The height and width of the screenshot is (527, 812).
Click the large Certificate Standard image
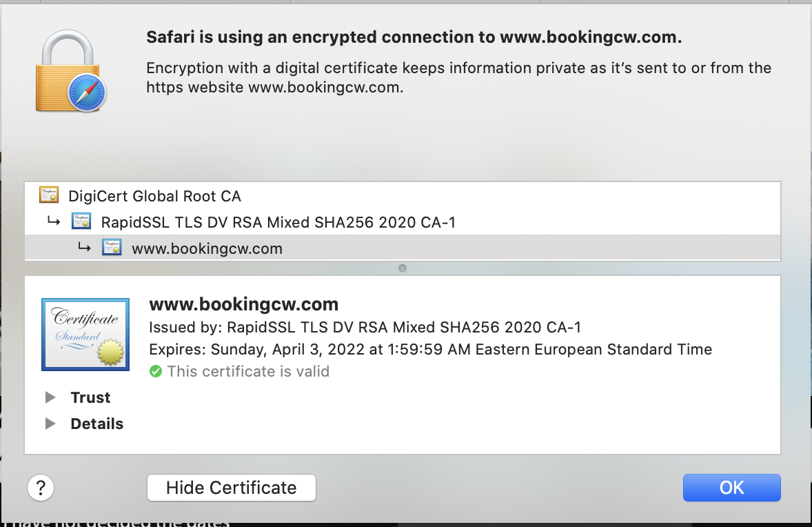(x=85, y=335)
